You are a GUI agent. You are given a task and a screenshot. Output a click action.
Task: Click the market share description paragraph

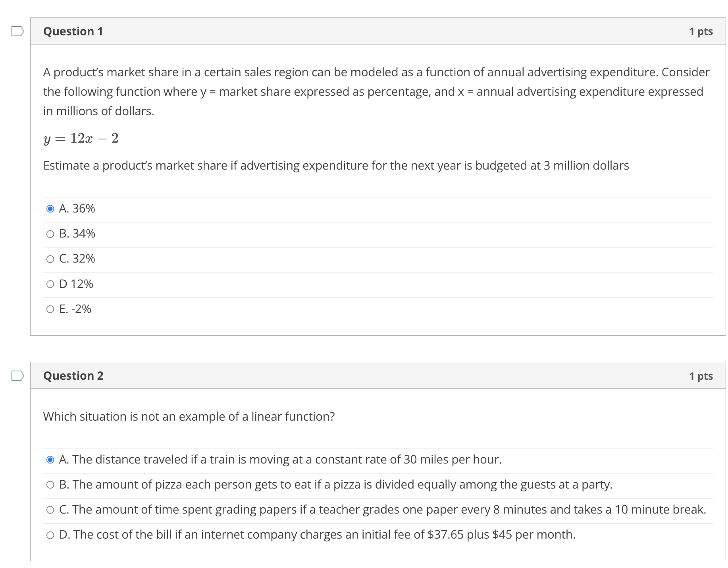click(x=376, y=91)
